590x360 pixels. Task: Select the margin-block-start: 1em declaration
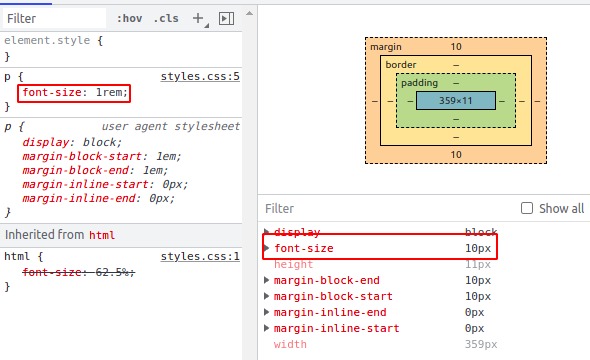(102, 156)
